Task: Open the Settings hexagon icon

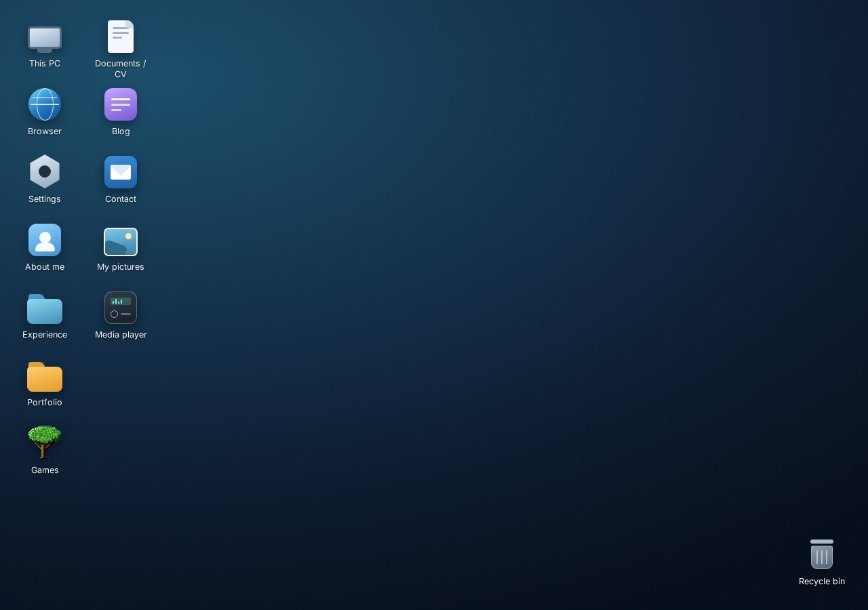Action: pos(45,171)
